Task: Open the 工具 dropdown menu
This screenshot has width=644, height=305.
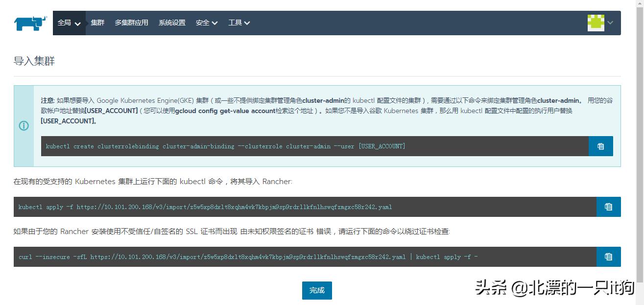Action: (x=239, y=23)
